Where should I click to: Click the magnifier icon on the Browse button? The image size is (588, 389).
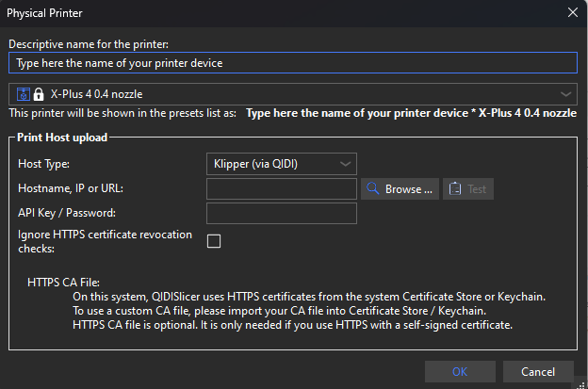coord(373,189)
